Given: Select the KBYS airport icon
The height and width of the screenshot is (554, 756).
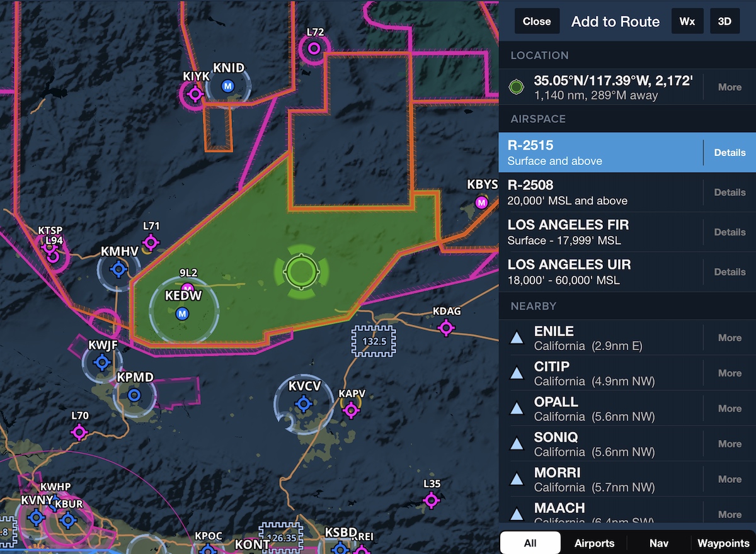Looking at the screenshot, I should click(x=481, y=202).
